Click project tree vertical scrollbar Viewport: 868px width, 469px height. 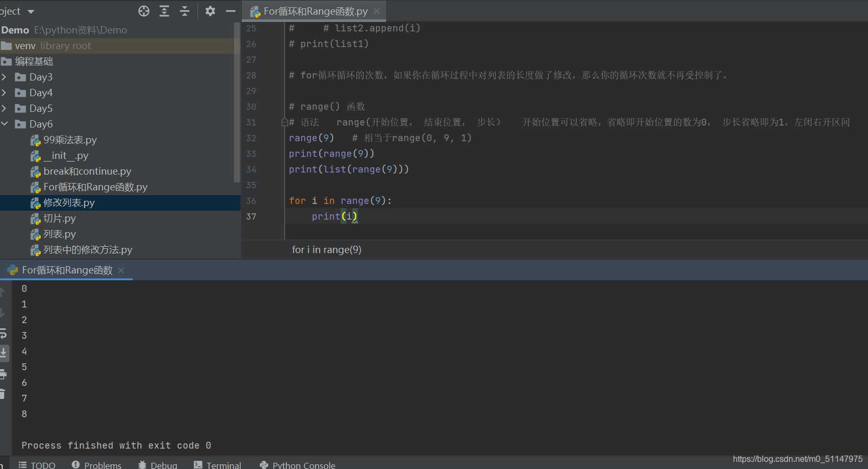[x=237, y=102]
